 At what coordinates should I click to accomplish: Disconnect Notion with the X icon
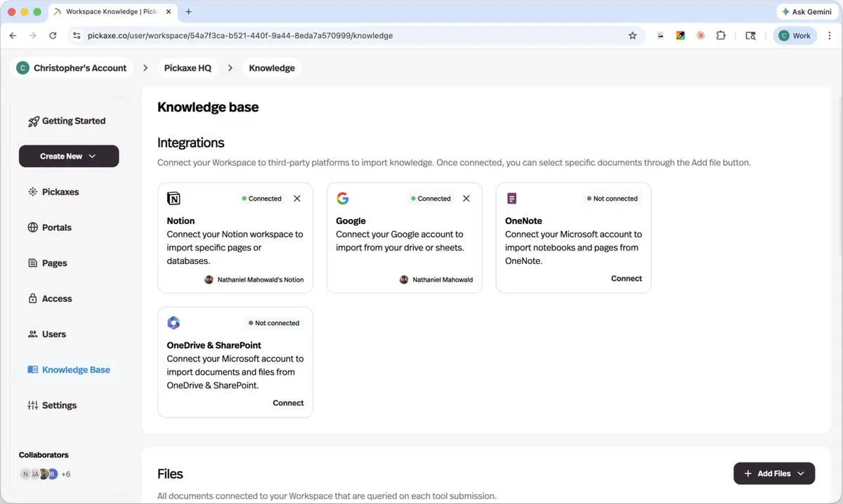pyautogui.click(x=297, y=199)
